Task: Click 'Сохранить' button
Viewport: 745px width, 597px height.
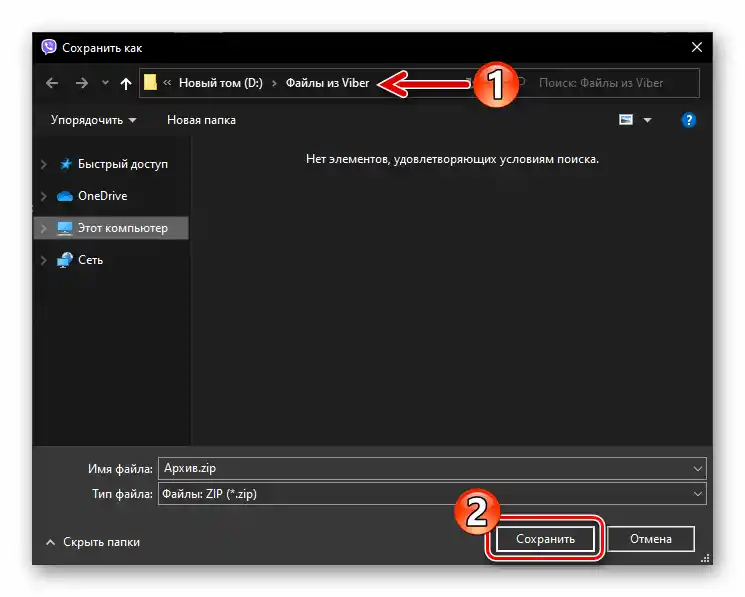Action: [x=545, y=539]
